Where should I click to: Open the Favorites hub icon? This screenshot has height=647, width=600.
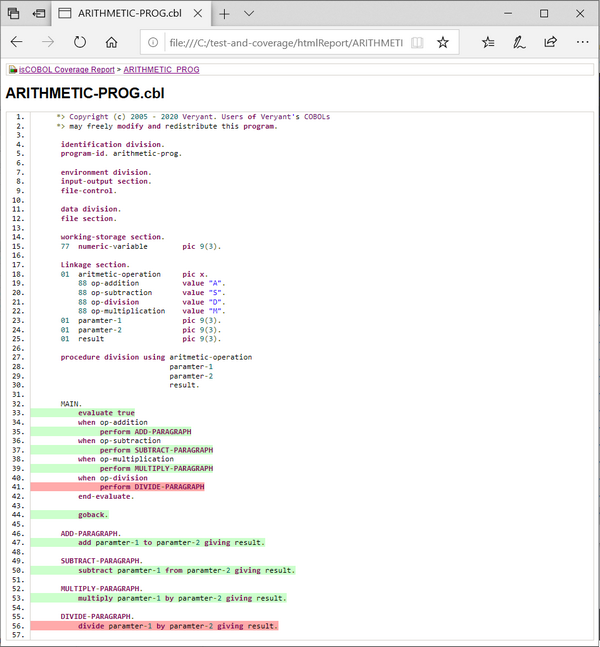(x=488, y=42)
